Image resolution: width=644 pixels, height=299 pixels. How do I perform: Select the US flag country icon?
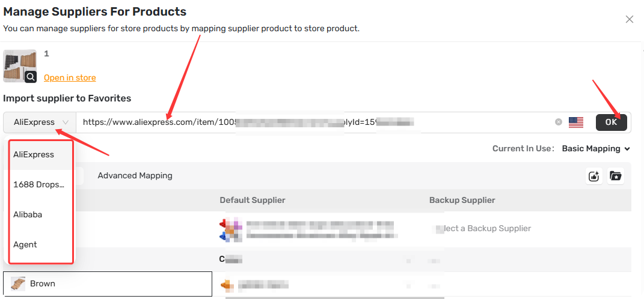coord(576,122)
